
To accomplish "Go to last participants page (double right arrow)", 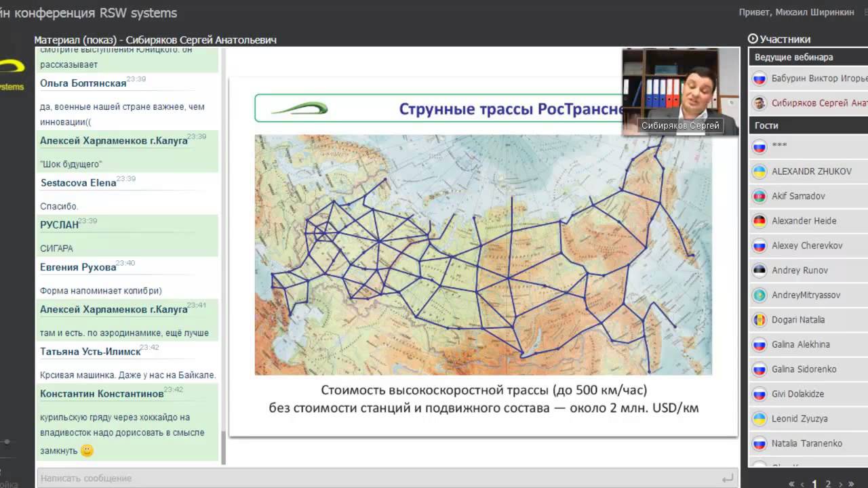I will pos(852,484).
